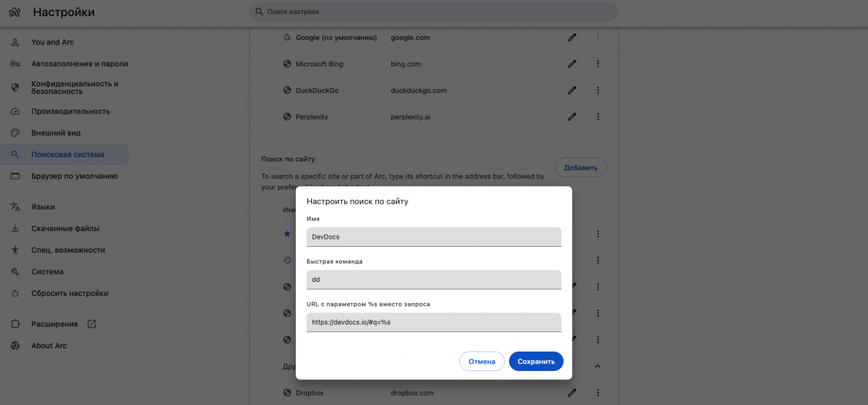Click the window icon for Браузер по умолчанию

(15, 177)
